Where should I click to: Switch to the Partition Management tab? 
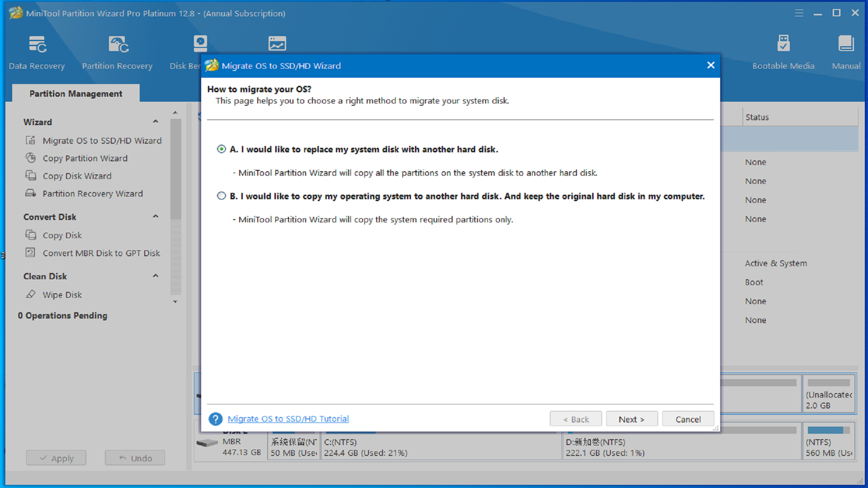coord(75,94)
